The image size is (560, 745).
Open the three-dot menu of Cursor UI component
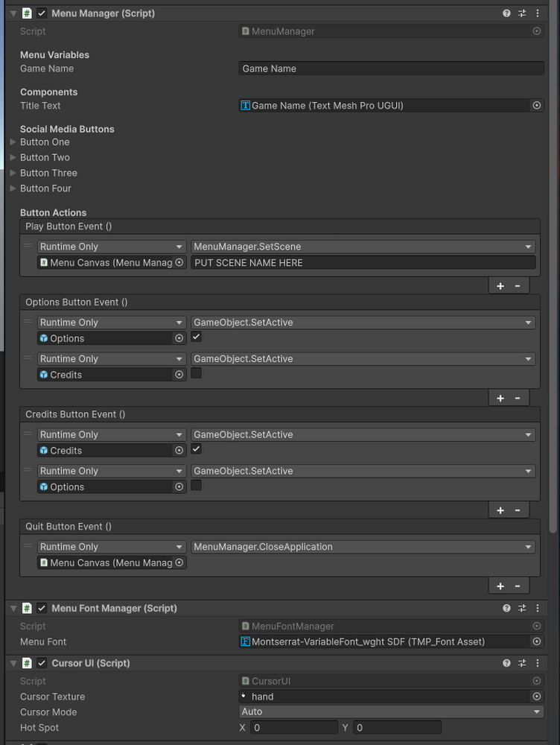[538, 663]
